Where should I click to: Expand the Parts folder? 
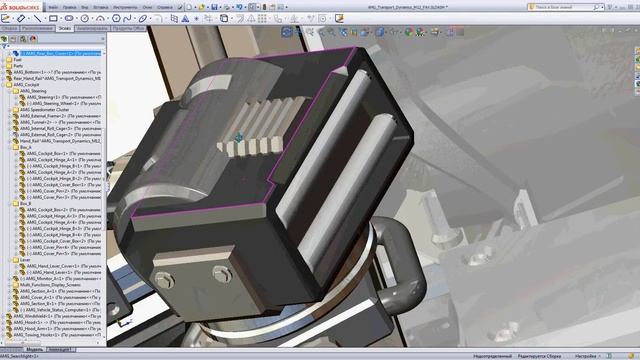coord(3,66)
